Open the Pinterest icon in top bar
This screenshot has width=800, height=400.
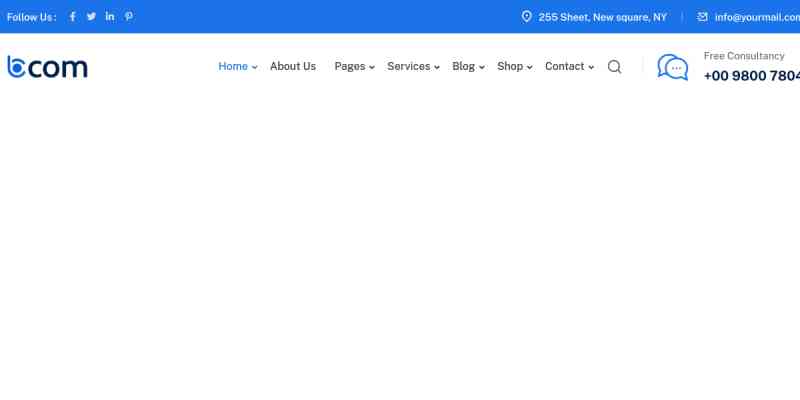tap(129, 17)
